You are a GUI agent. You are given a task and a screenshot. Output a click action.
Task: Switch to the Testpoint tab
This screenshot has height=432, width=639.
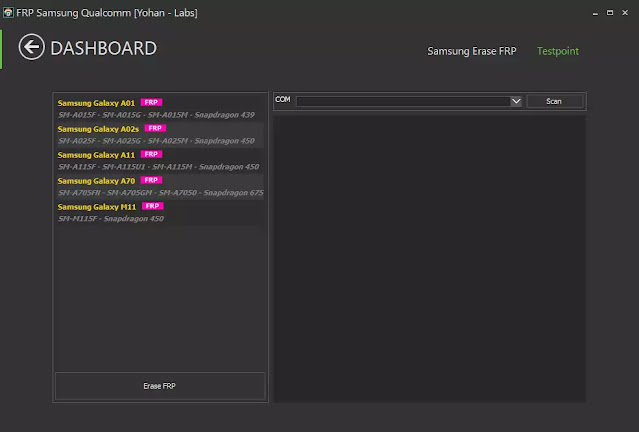coord(557,51)
